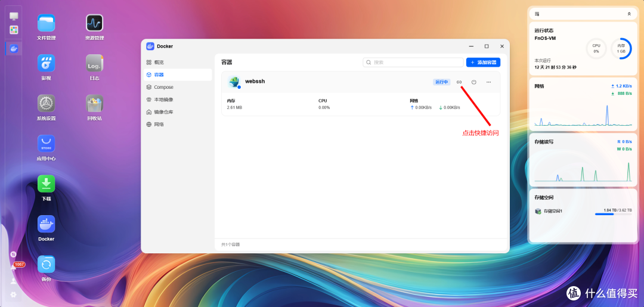644x307 pixels.
Task: Open the 备份 backup app
Action: click(x=46, y=264)
